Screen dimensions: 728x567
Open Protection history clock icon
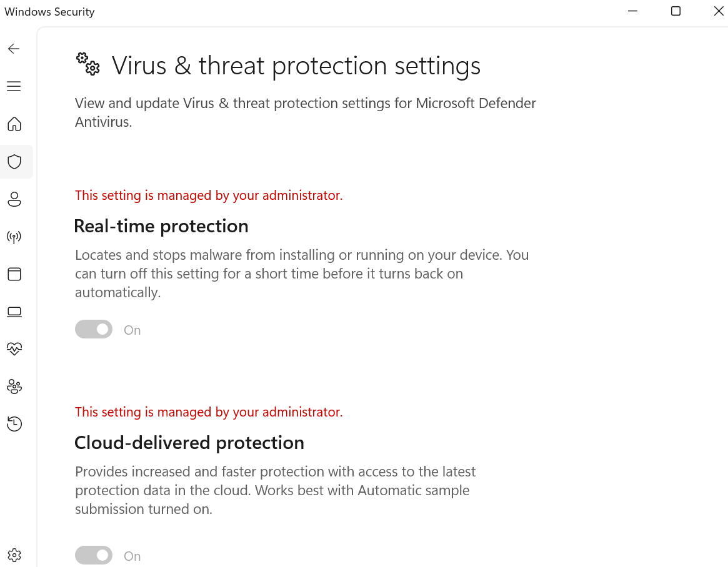click(14, 424)
